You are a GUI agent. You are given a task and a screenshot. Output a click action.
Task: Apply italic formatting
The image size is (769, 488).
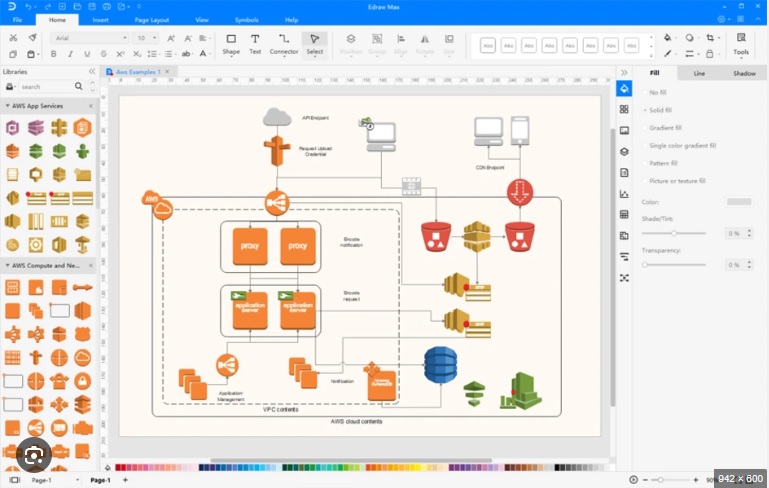70,54
